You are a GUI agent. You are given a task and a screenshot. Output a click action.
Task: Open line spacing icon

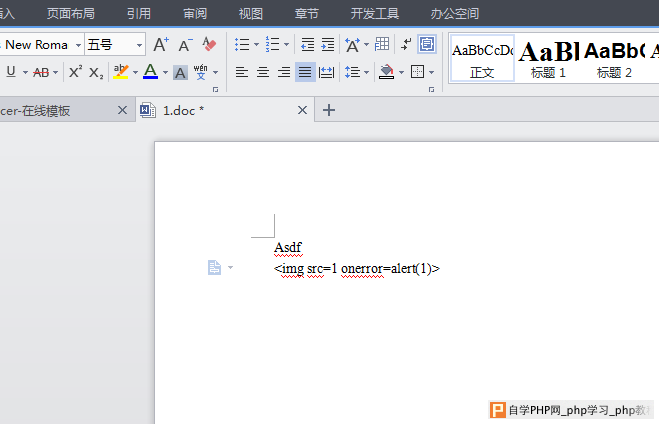[352, 72]
